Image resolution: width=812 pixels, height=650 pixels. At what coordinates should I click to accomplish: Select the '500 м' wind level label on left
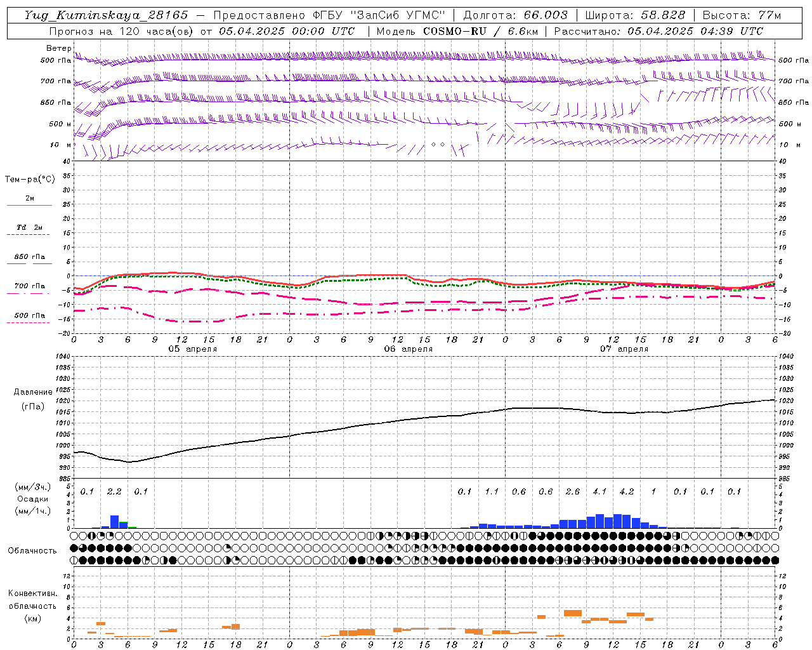[x=60, y=124]
